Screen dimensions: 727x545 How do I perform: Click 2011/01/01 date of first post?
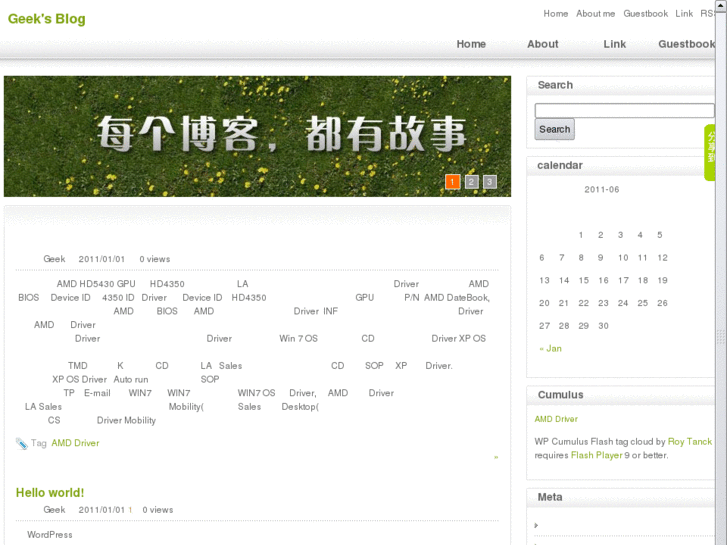pos(102,259)
